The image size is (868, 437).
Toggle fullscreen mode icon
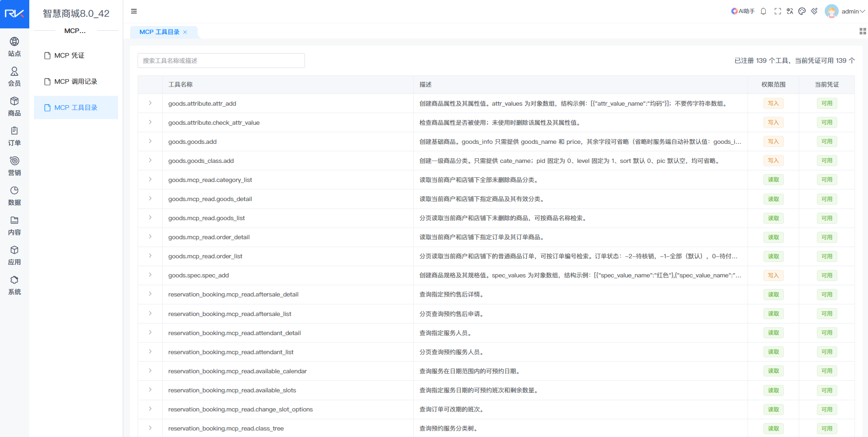777,11
